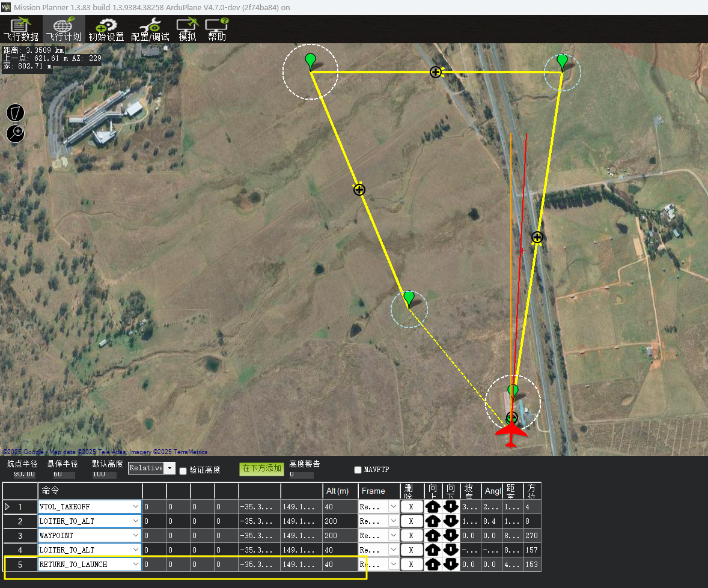708x588 pixels.
Task: Move row 5 RETURN_TO_LAUNCH up with arrow
Action: [x=432, y=564]
